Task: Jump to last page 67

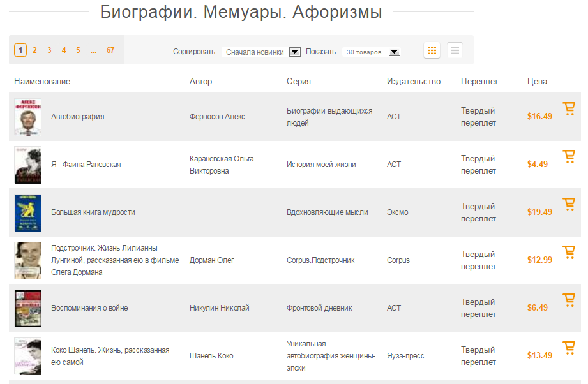Action: coord(110,50)
